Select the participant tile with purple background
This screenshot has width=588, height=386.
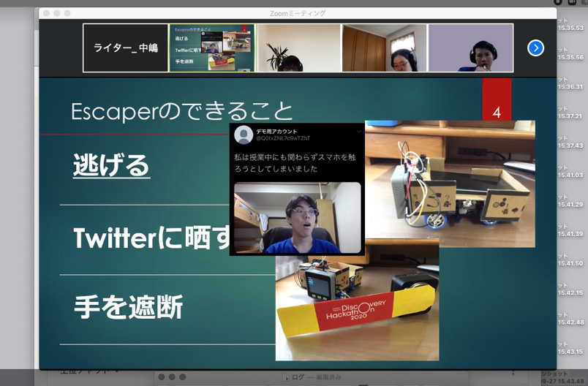(x=470, y=48)
